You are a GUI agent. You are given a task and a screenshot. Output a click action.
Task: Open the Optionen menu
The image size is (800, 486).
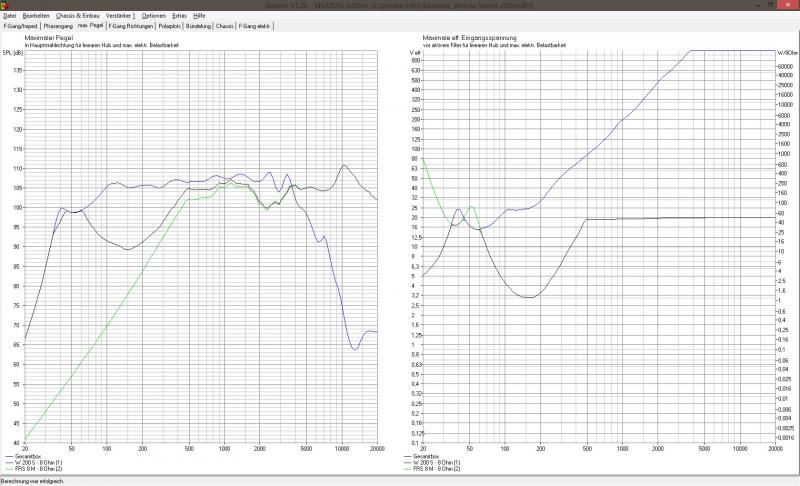pos(154,16)
